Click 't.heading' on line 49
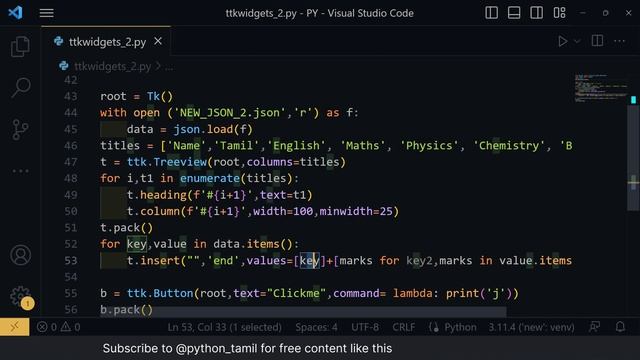640x360 pixels. [x=157, y=195]
